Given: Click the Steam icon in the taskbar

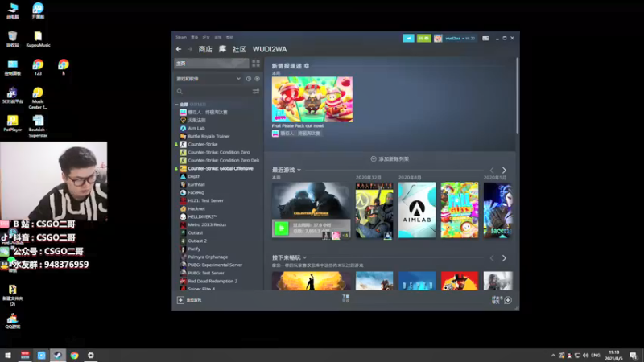Looking at the screenshot, I should coord(58,356).
